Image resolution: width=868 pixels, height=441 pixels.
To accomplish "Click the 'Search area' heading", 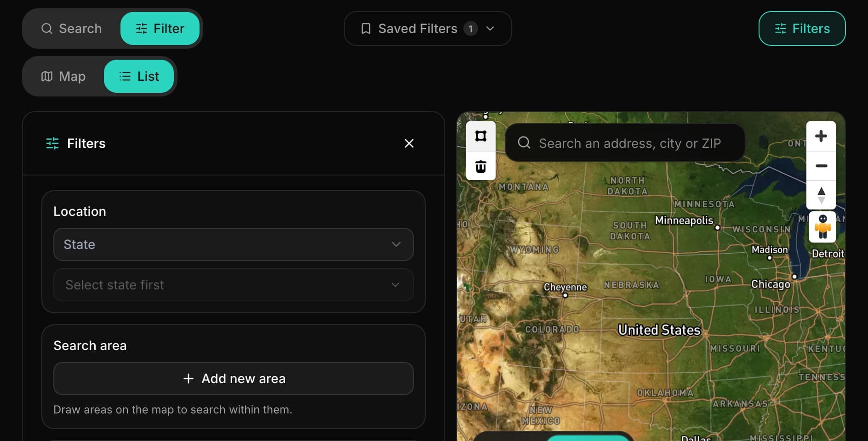I will click(90, 345).
